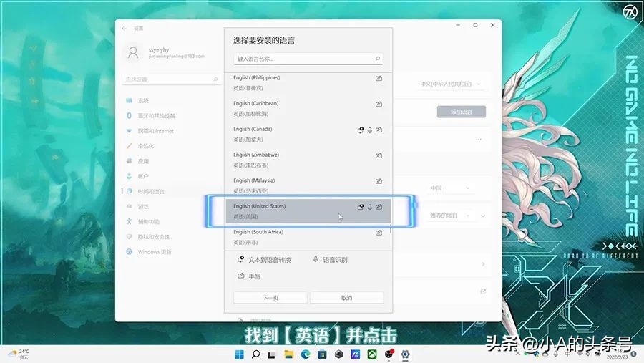
Task: Open Microsoft Store from the taskbar
Action: tap(322, 354)
